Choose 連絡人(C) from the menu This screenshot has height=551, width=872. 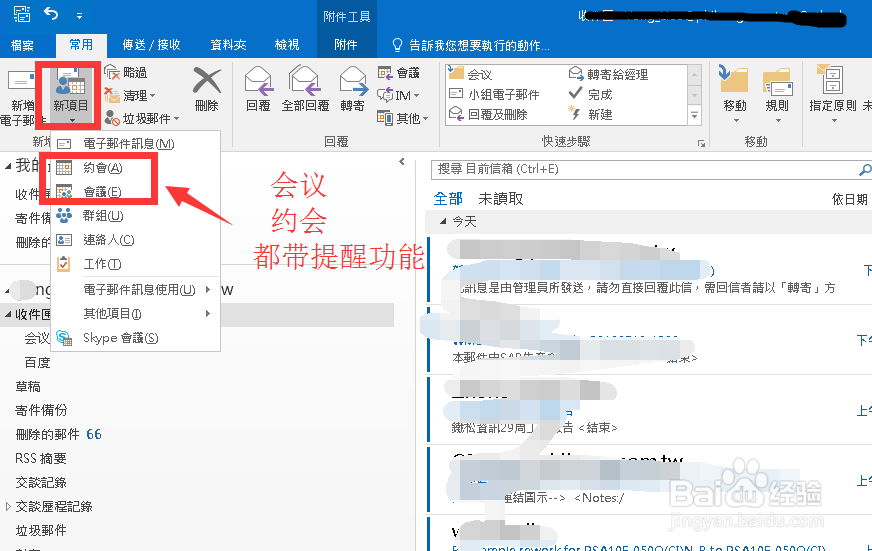point(136,240)
